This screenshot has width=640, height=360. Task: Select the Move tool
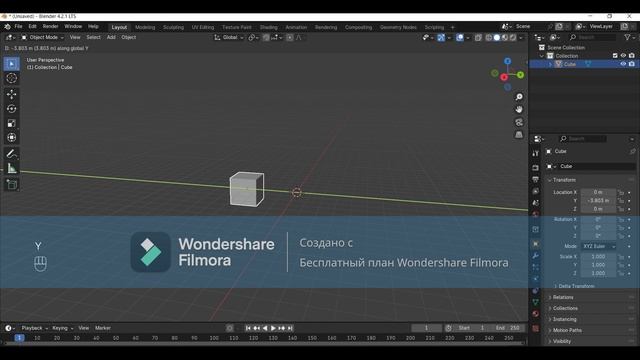click(11, 94)
